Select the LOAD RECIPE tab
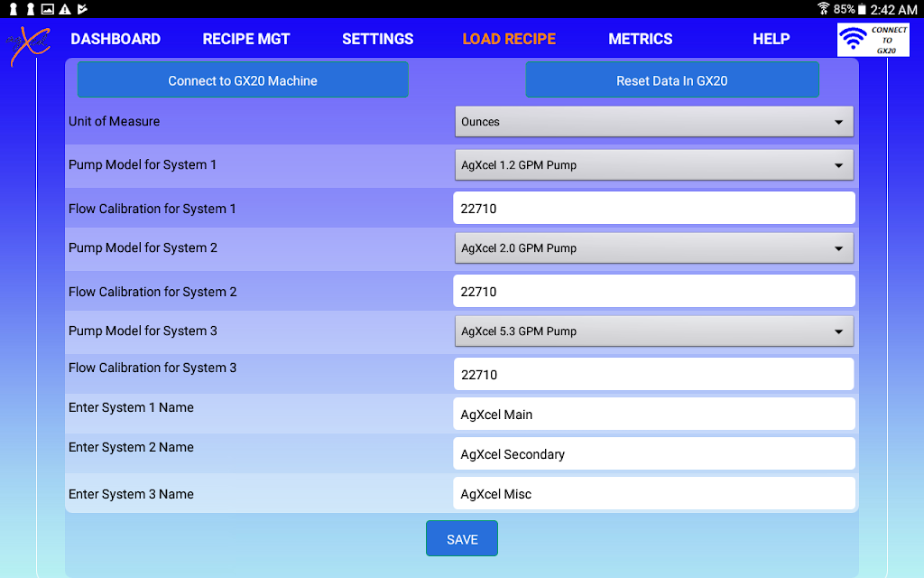 coord(509,39)
